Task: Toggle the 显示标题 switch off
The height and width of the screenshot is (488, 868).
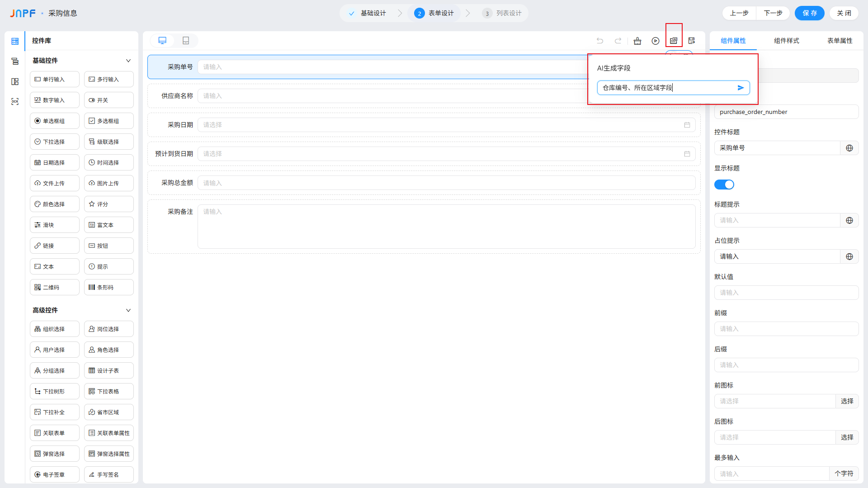Action: [x=724, y=185]
